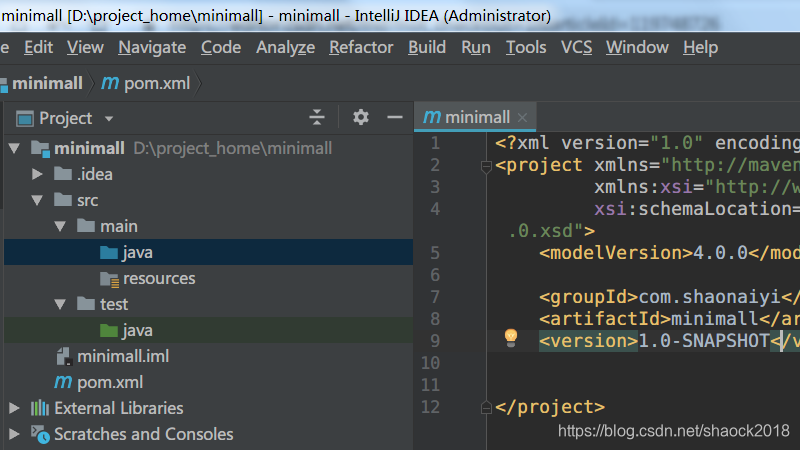Select pom.xml in project tree

coord(209,382)
